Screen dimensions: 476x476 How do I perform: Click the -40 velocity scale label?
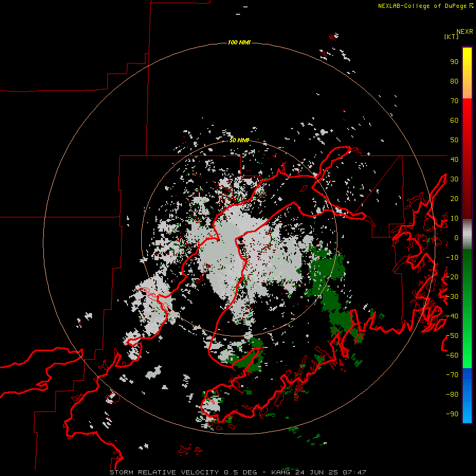point(452,316)
